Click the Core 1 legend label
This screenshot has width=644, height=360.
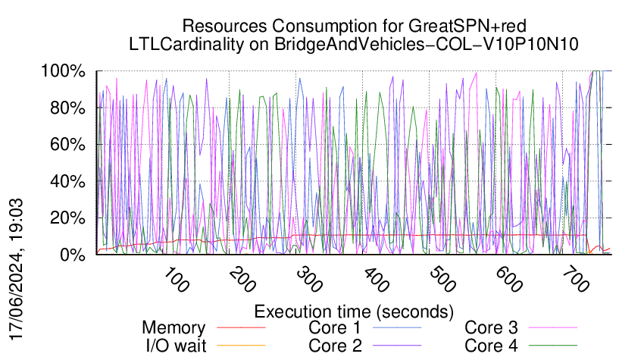335,327
